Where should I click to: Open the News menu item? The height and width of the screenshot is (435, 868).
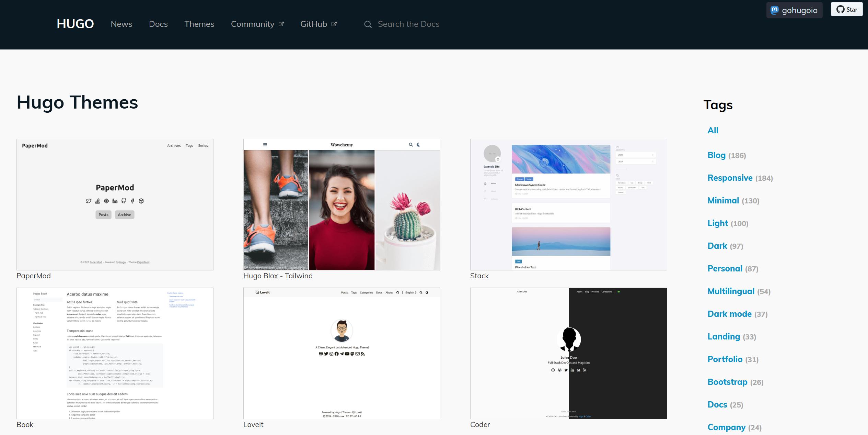pyautogui.click(x=121, y=24)
